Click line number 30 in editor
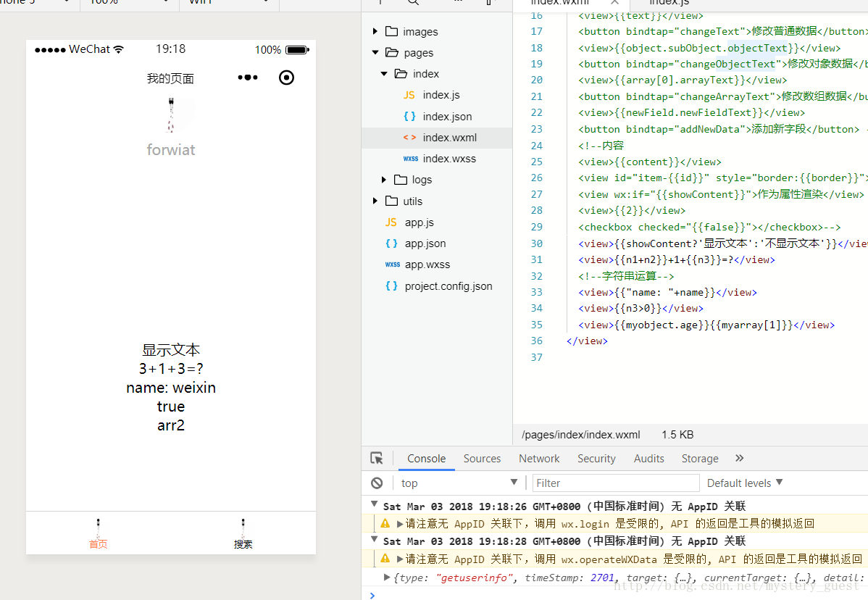 (536, 243)
